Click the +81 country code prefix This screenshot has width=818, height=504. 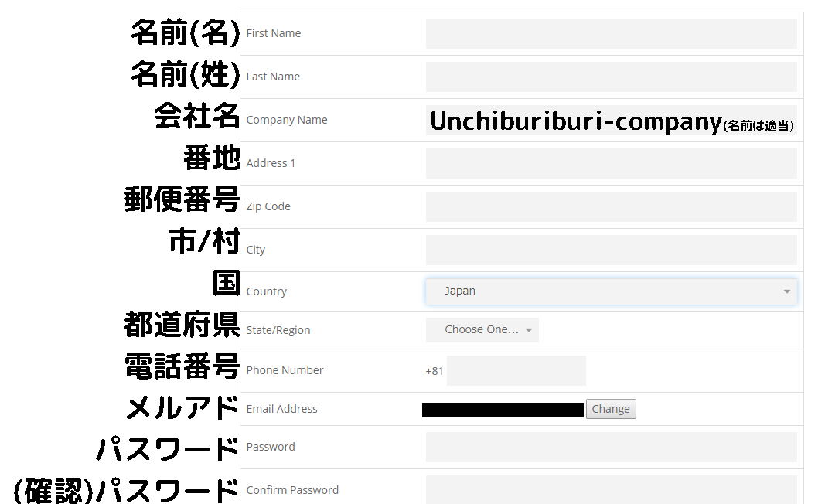[434, 371]
